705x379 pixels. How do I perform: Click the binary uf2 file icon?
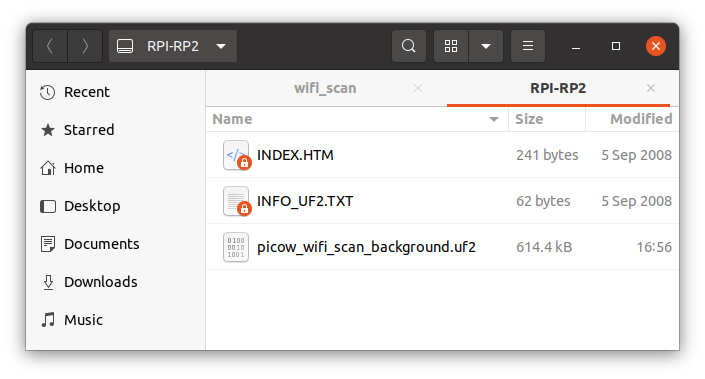(x=236, y=247)
